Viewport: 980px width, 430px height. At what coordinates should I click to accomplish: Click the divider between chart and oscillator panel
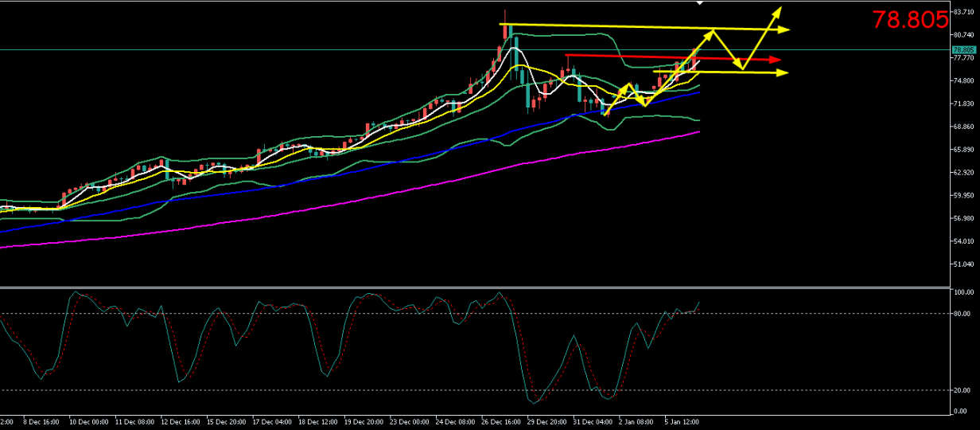[x=477, y=287]
